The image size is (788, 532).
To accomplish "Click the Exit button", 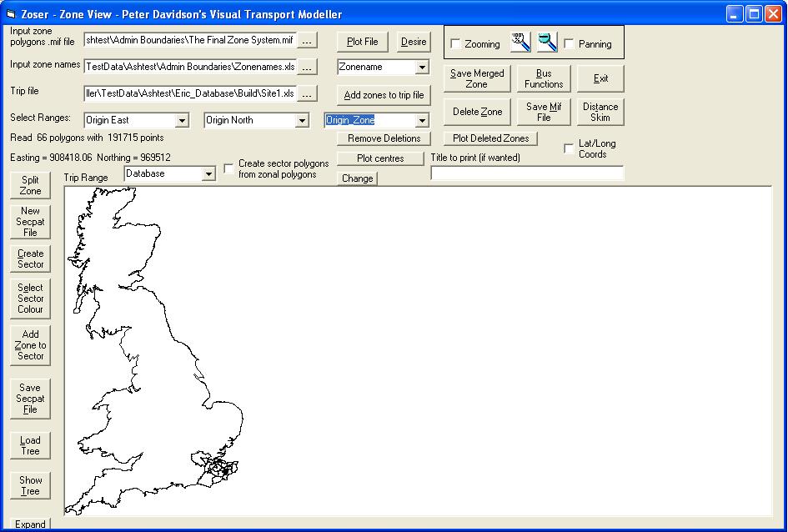I will pos(600,78).
